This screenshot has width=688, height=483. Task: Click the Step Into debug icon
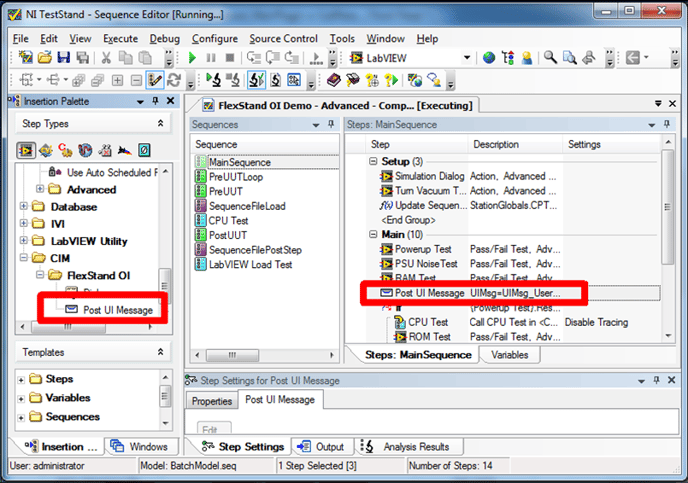pyautogui.click(x=254, y=57)
